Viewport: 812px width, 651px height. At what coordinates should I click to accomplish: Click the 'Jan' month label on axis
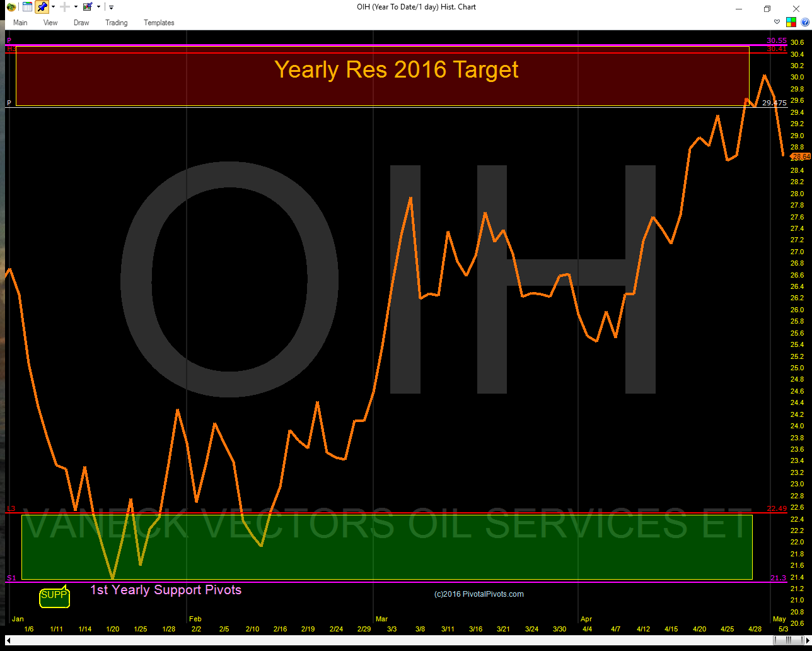18,619
